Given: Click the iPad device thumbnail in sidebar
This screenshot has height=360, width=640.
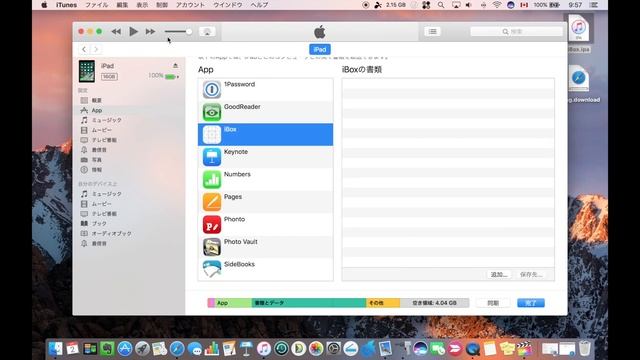Looking at the screenshot, I should [x=87, y=71].
